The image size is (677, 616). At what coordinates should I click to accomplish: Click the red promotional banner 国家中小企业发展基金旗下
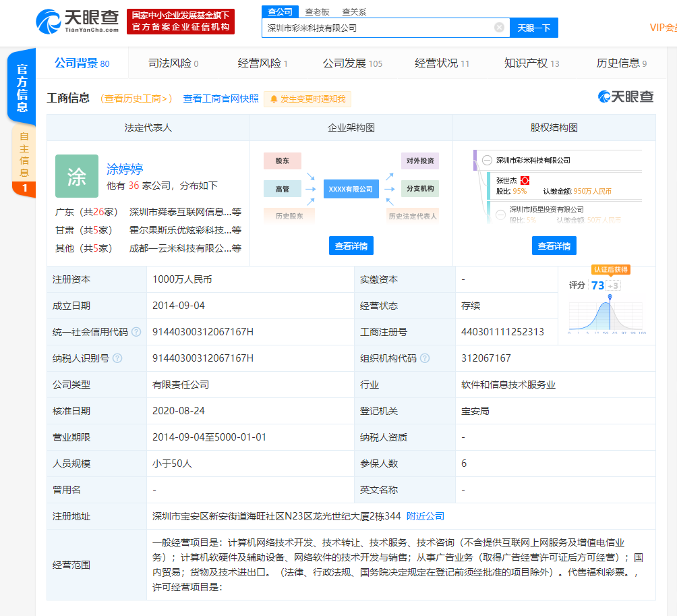coord(181,21)
